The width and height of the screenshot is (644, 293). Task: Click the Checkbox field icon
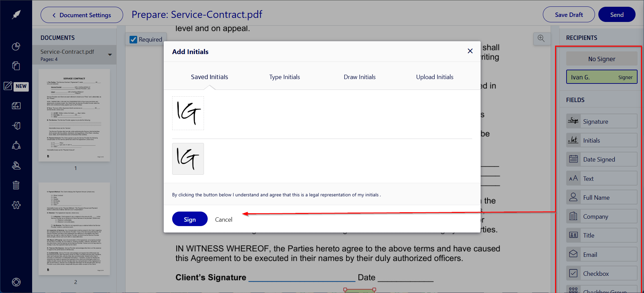573,273
